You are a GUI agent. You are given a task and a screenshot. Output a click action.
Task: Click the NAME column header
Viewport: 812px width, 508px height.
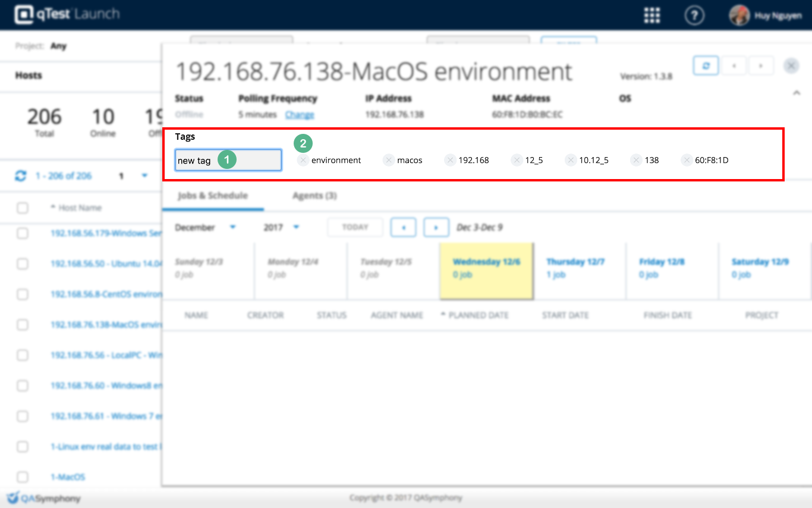(196, 315)
